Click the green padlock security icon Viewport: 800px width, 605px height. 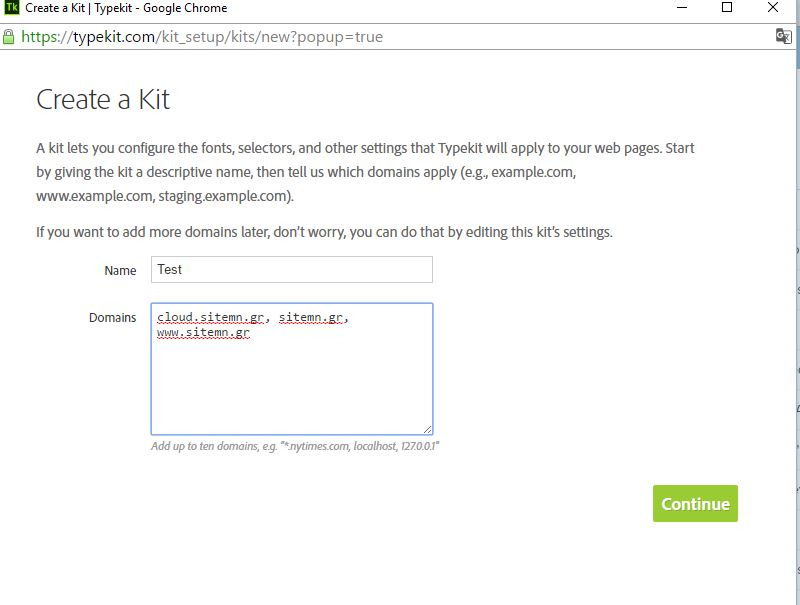pyautogui.click(x=9, y=37)
